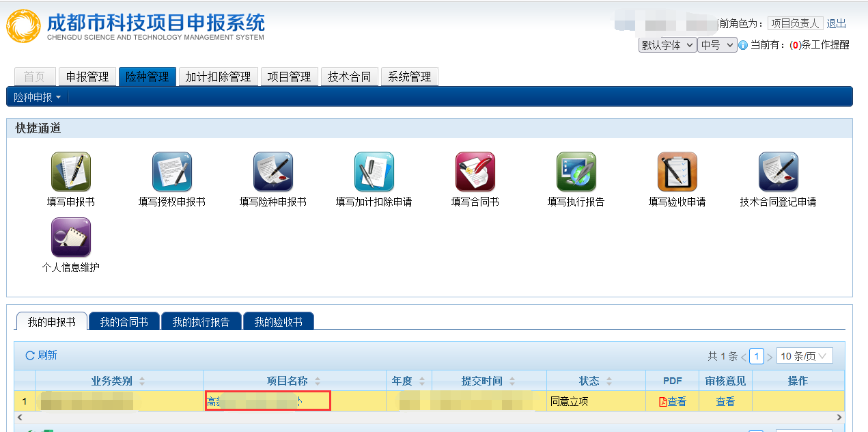Expand the 险种申报 submenu dropdown
This screenshot has height=432, width=868.
38,97
